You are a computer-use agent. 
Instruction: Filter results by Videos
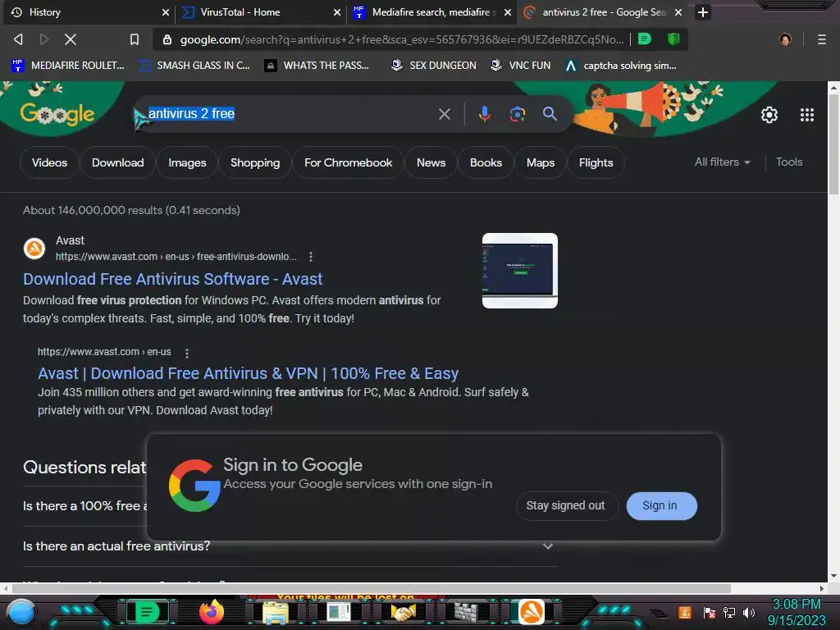49,162
